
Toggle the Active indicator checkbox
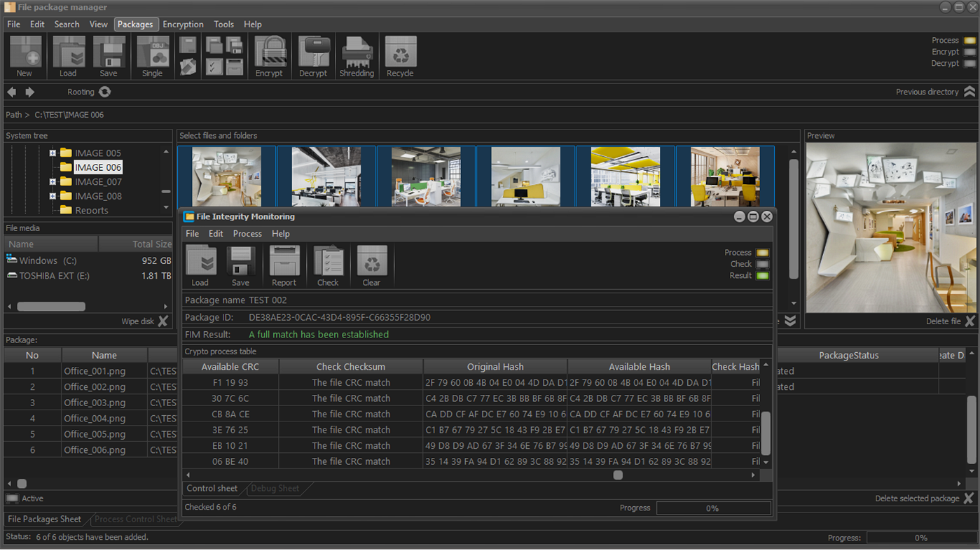coord(12,498)
